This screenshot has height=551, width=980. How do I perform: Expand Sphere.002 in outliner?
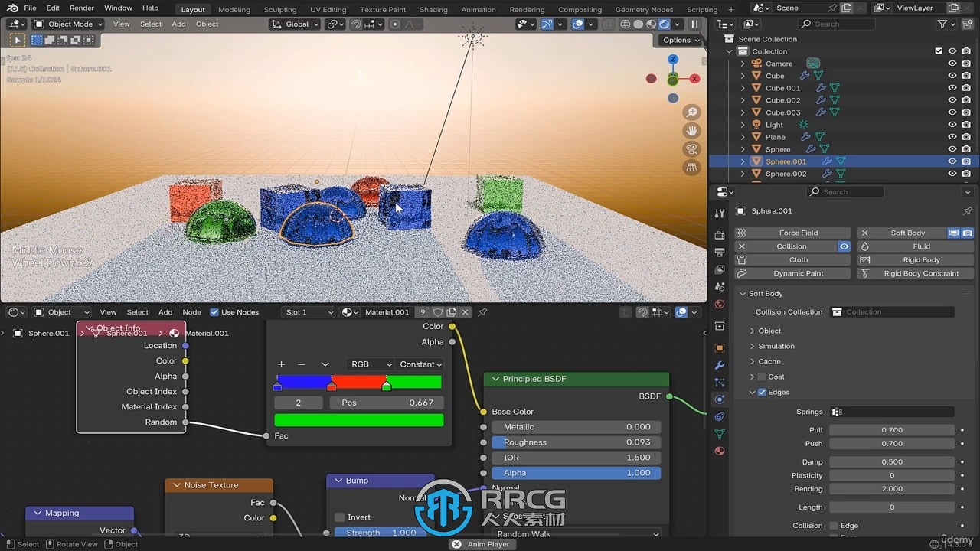tap(742, 174)
